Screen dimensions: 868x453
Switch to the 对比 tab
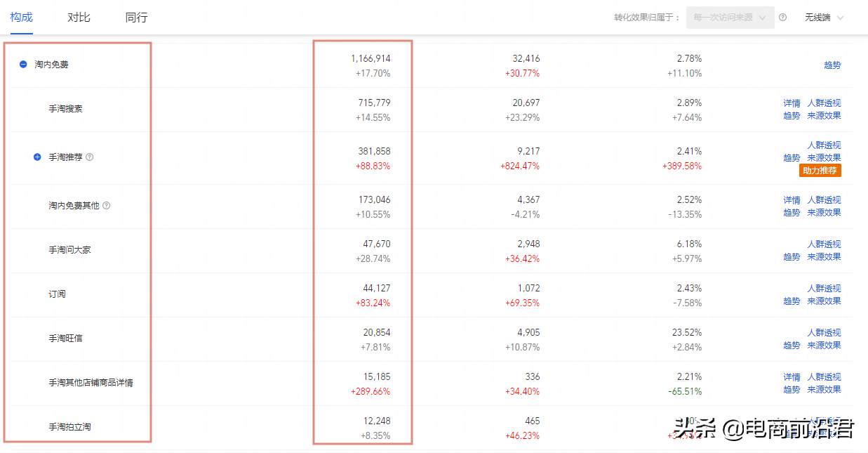[x=79, y=18]
